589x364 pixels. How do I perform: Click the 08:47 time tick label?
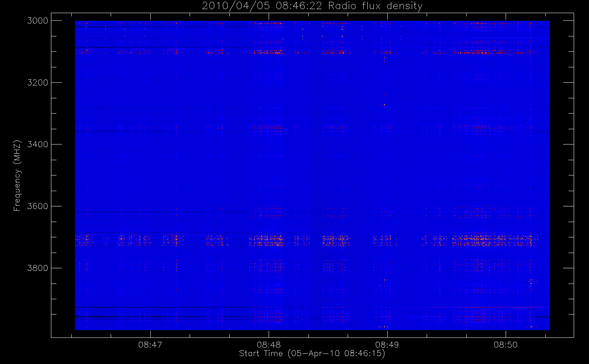(x=150, y=345)
